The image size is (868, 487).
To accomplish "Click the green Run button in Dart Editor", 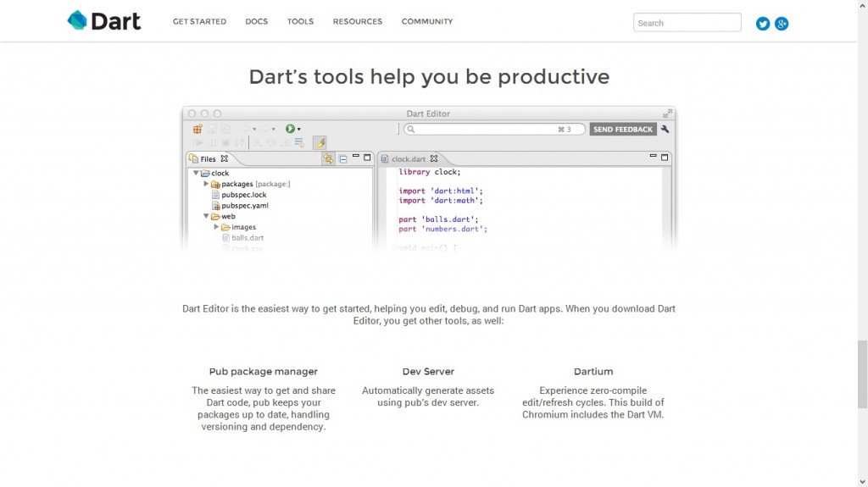I will (290, 129).
